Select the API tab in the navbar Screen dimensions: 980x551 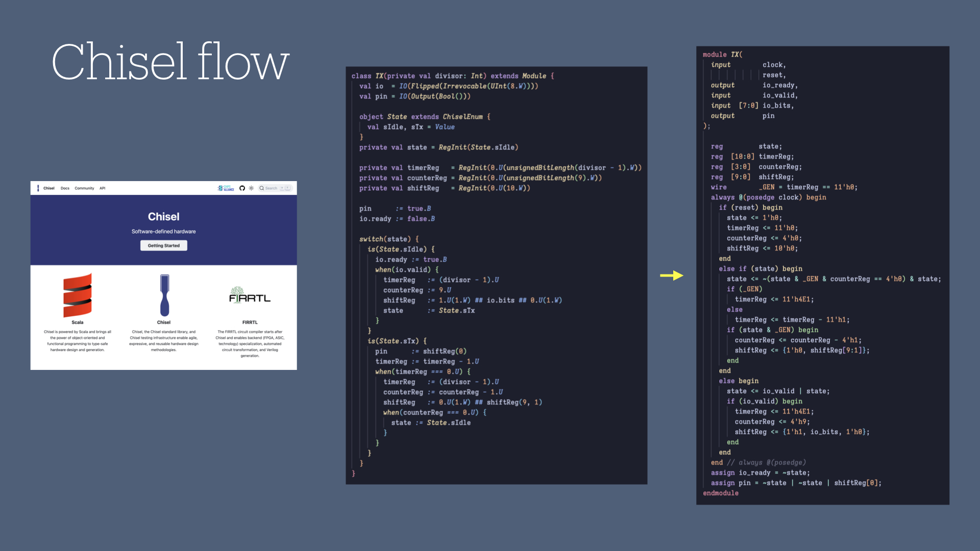point(102,188)
